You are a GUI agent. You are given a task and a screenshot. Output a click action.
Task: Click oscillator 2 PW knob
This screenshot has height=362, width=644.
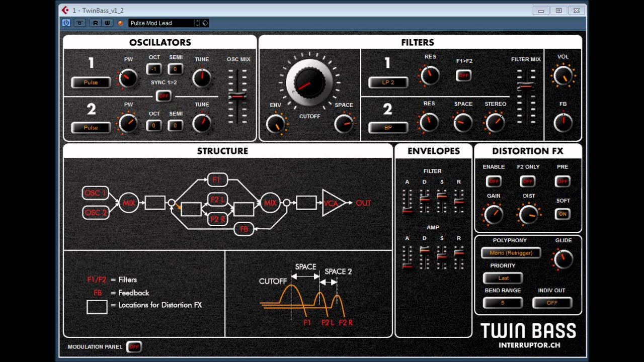coord(128,123)
